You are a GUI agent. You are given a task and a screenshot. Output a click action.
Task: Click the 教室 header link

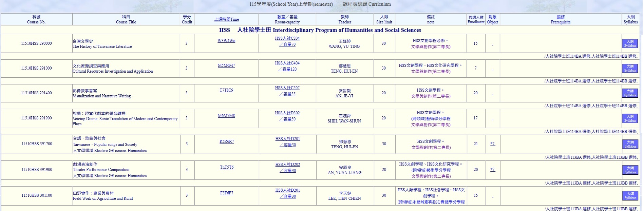(281, 17)
